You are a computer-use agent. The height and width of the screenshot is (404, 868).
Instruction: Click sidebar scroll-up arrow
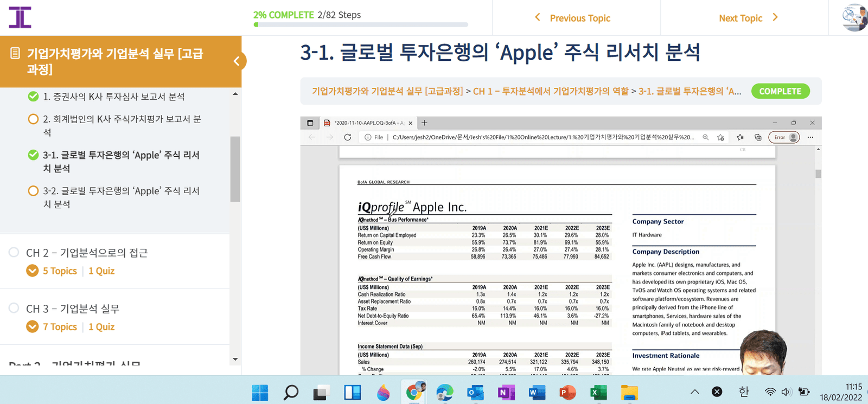pos(235,94)
